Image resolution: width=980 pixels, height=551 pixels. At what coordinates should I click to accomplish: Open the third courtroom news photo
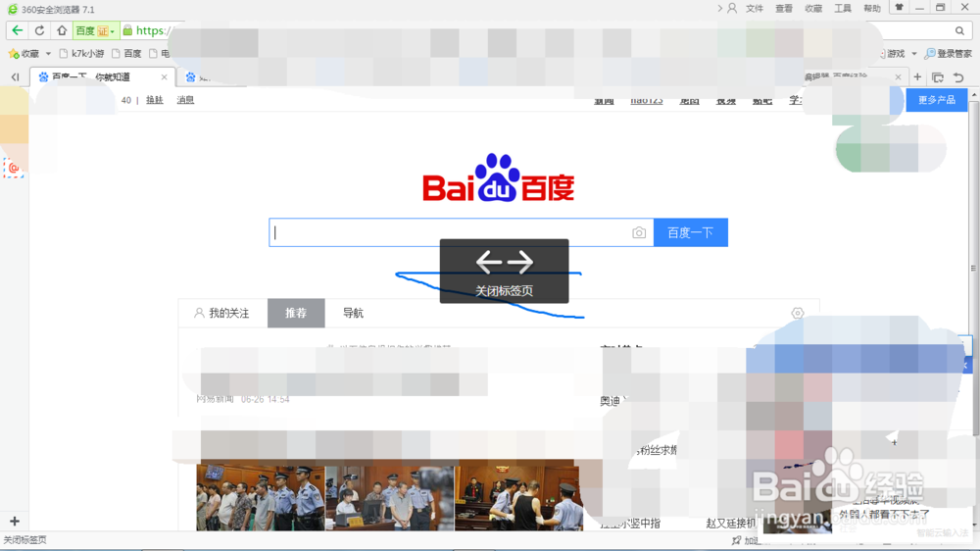tap(518, 497)
